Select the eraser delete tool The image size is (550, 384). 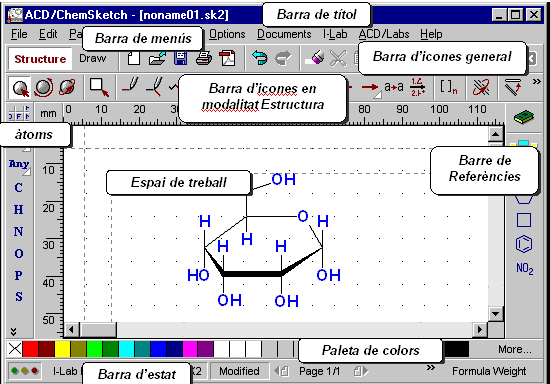click(314, 58)
